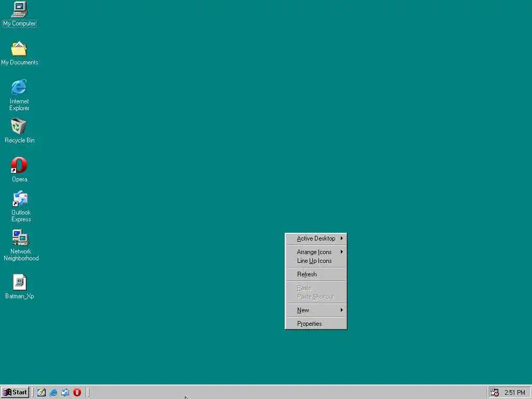Click the 2:51 PM system clock
Viewport: 532px width, 399px height.
coord(515,393)
